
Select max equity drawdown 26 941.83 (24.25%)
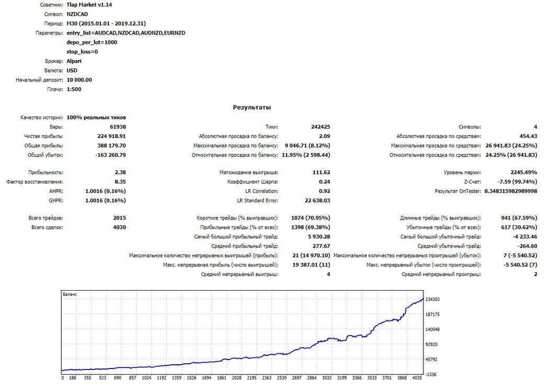click(511, 146)
